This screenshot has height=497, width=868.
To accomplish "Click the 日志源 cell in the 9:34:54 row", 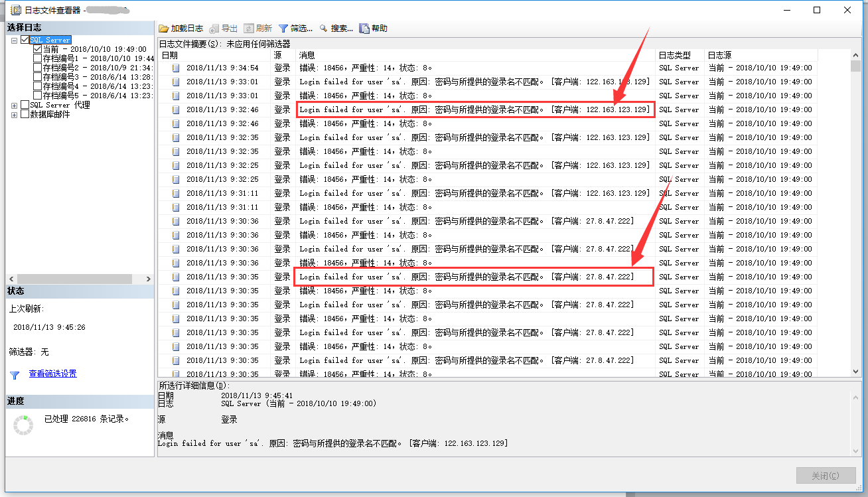I will [760, 68].
